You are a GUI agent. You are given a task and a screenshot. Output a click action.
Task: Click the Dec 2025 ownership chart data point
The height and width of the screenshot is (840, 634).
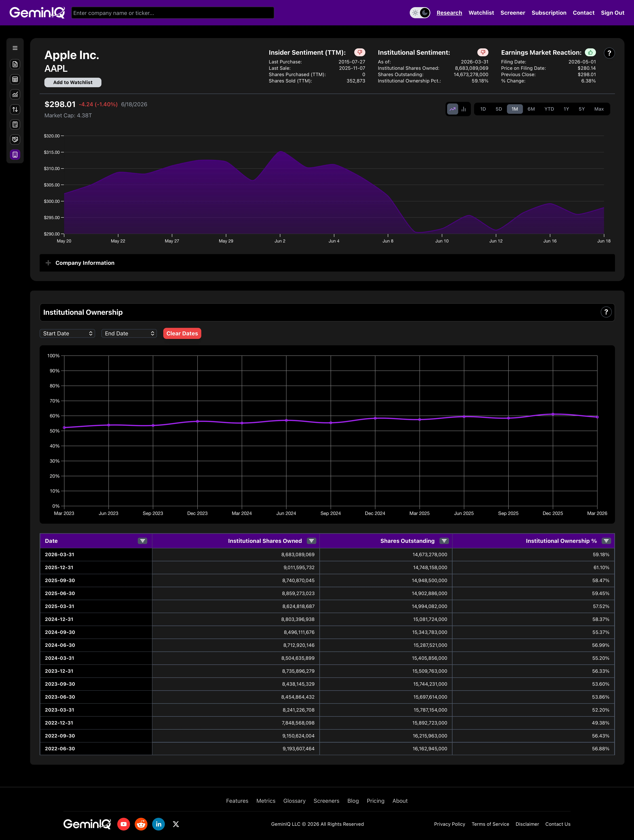[553, 414]
